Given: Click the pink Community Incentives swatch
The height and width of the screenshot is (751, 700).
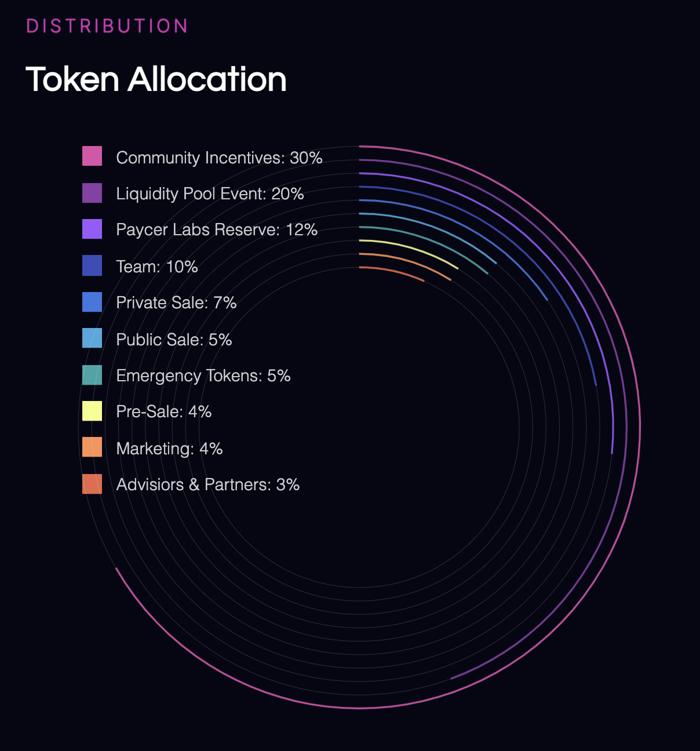Looking at the screenshot, I should [92, 156].
